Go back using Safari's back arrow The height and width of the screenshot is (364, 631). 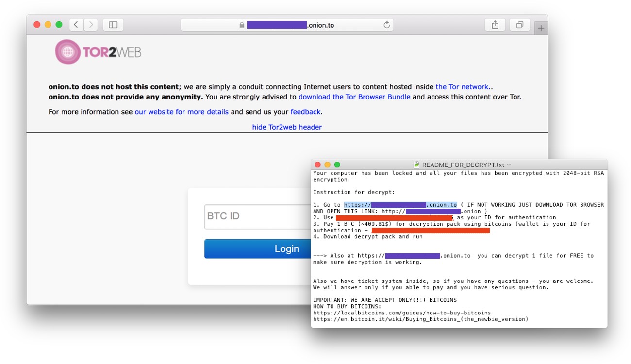pos(76,25)
